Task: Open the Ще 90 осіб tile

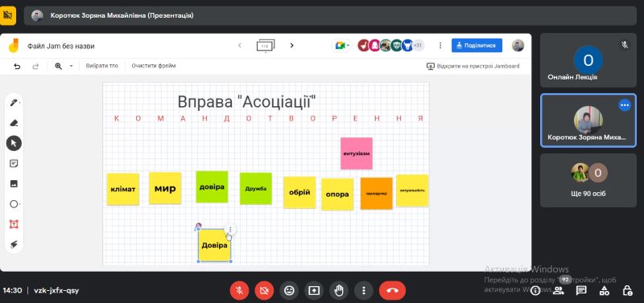Action: pyautogui.click(x=588, y=180)
